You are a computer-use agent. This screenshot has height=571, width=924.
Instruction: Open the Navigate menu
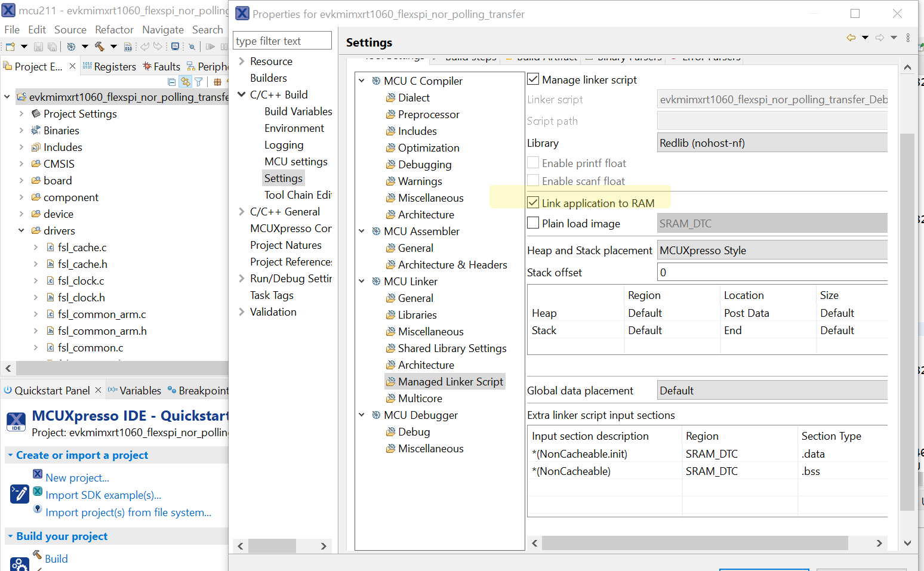coord(163,30)
